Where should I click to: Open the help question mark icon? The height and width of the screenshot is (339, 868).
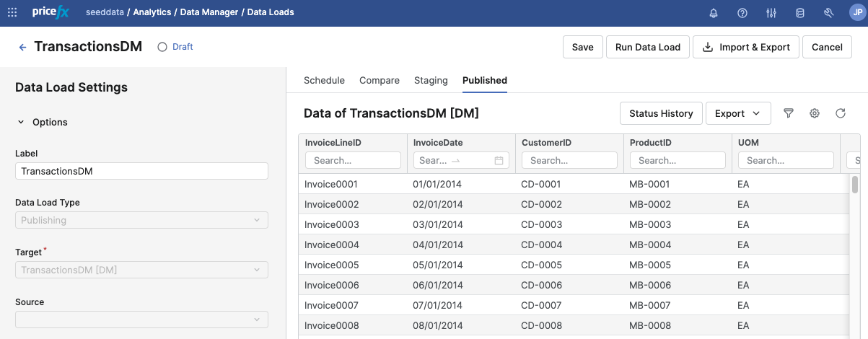tap(742, 13)
